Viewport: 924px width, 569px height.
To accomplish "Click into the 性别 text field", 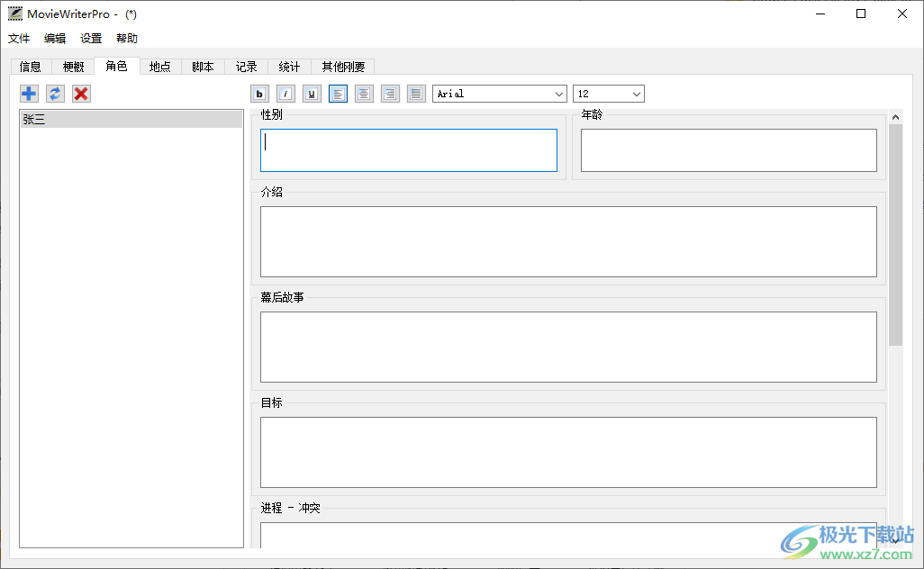I will click(408, 150).
